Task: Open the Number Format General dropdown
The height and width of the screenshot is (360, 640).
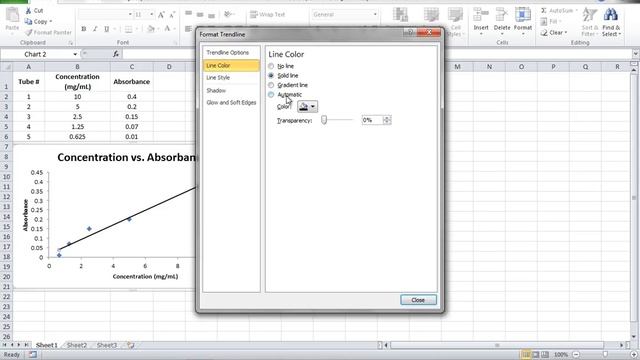Action: pos(375,15)
